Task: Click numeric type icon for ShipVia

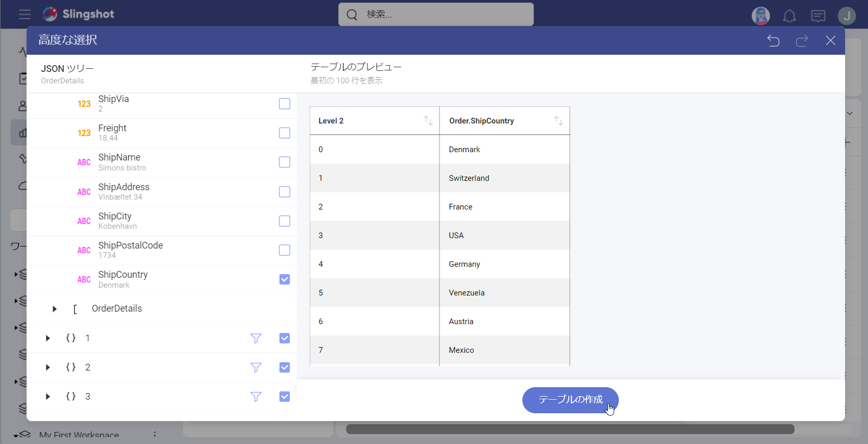Action: point(84,104)
